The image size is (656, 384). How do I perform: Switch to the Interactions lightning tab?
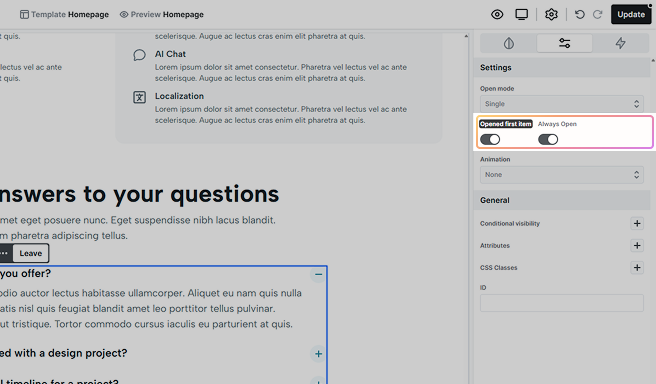(620, 43)
